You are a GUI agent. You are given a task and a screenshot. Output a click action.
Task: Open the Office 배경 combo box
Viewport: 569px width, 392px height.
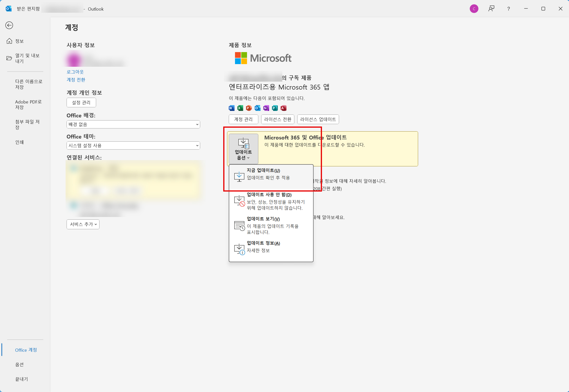tap(133, 124)
